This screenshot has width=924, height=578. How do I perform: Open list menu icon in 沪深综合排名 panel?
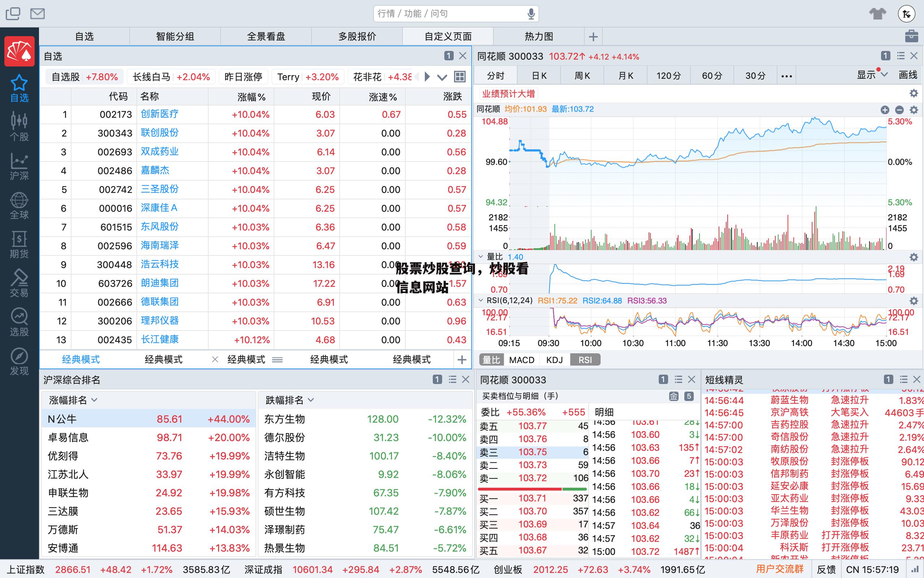tap(453, 379)
